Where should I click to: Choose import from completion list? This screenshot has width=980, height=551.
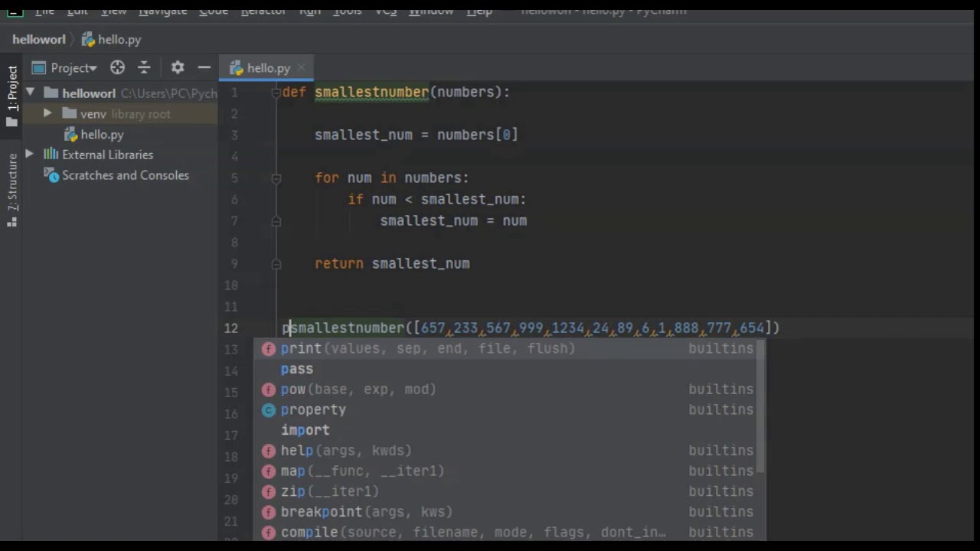point(505,430)
